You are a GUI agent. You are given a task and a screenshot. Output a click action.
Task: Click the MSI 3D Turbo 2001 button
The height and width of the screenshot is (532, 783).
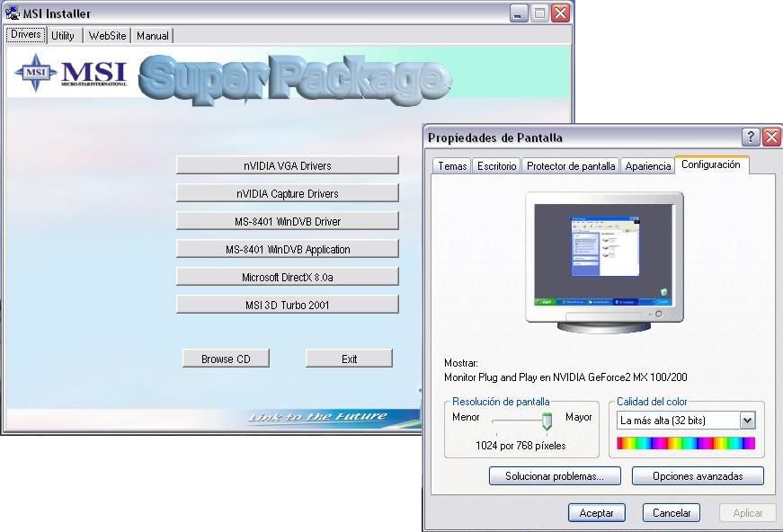point(287,305)
